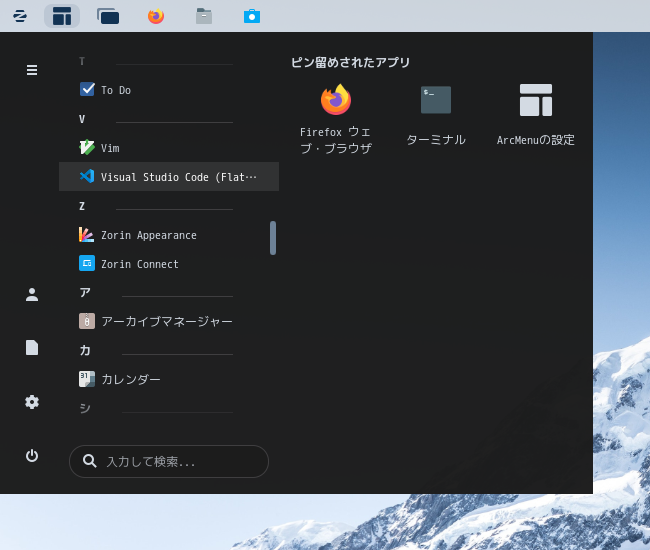Image resolution: width=650 pixels, height=550 pixels.
Task: Click the カ section header
Action: (x=85, y=351)
